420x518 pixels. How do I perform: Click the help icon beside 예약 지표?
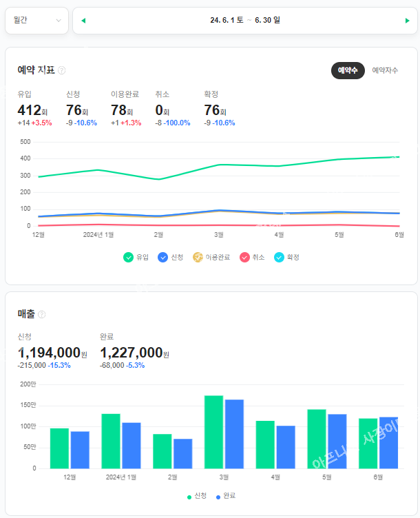click(62, 70)
